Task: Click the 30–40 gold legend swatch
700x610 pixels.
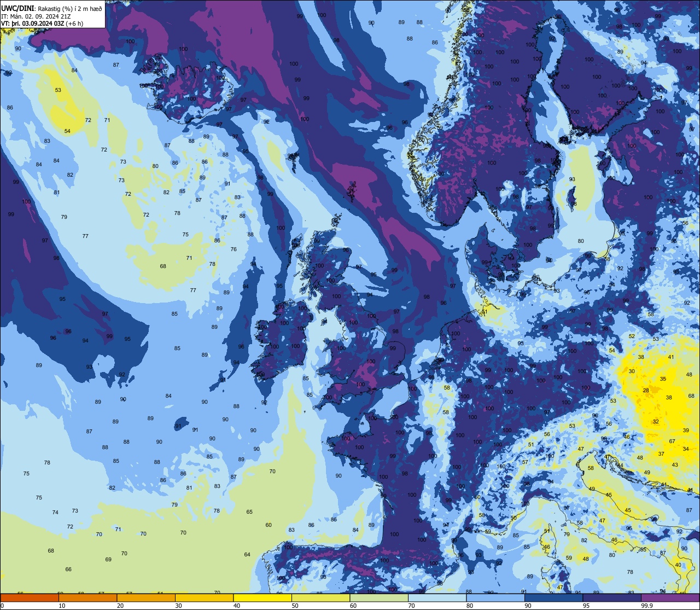Action: (x=204, y=598)
